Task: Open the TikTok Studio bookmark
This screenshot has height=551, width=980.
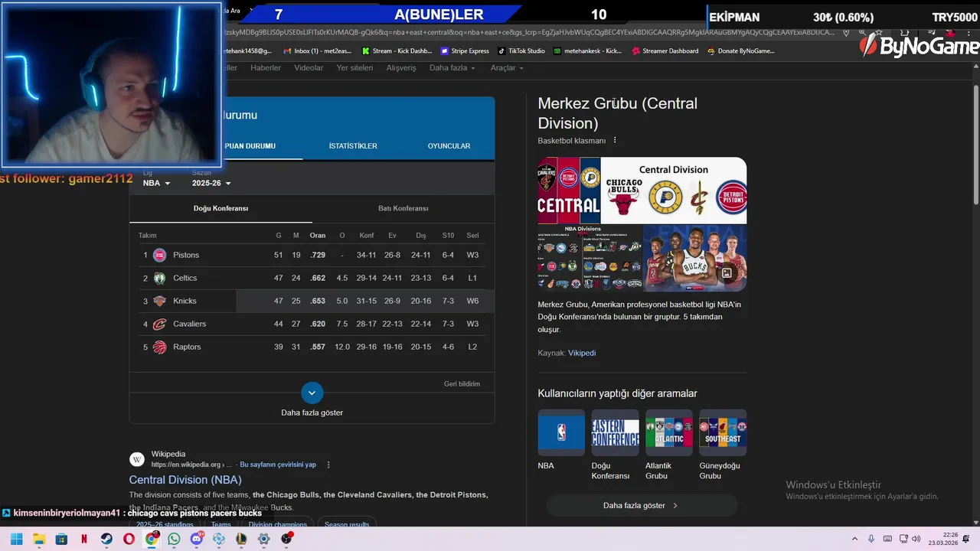Action: (521, 51)
